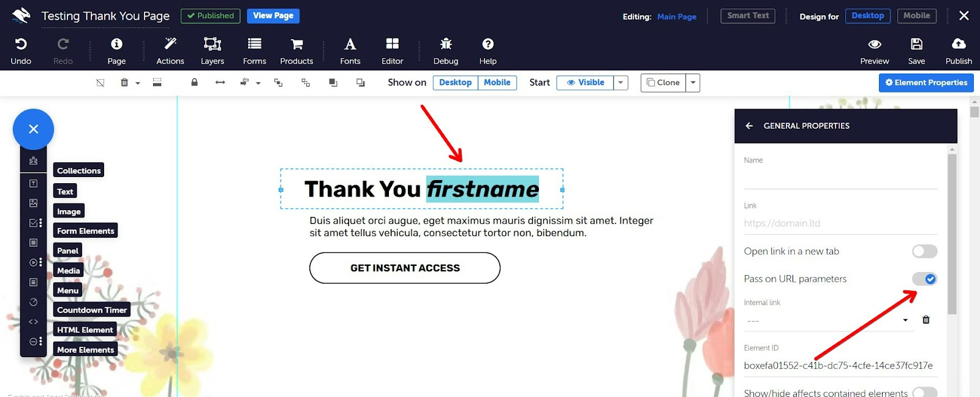Viewport: 980px width, 397px height.
Task: Click the View Page button
Action: tap(273, 16)
